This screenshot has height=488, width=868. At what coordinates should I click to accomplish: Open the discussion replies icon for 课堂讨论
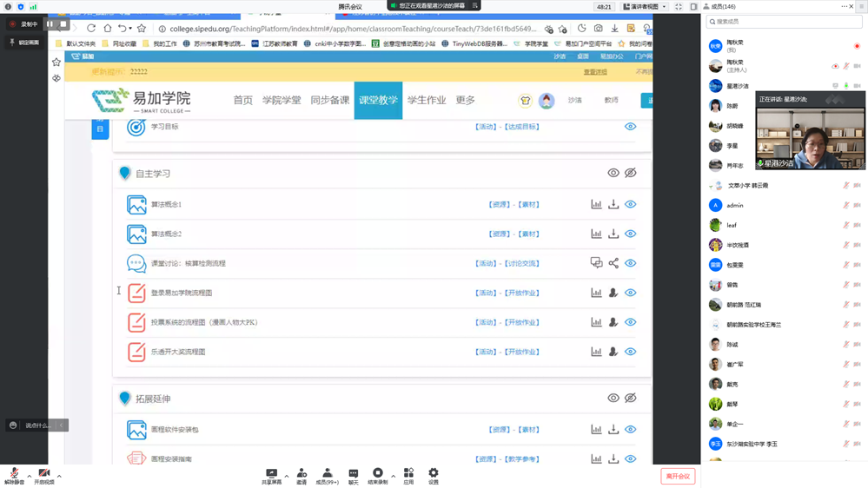[596, 263]
